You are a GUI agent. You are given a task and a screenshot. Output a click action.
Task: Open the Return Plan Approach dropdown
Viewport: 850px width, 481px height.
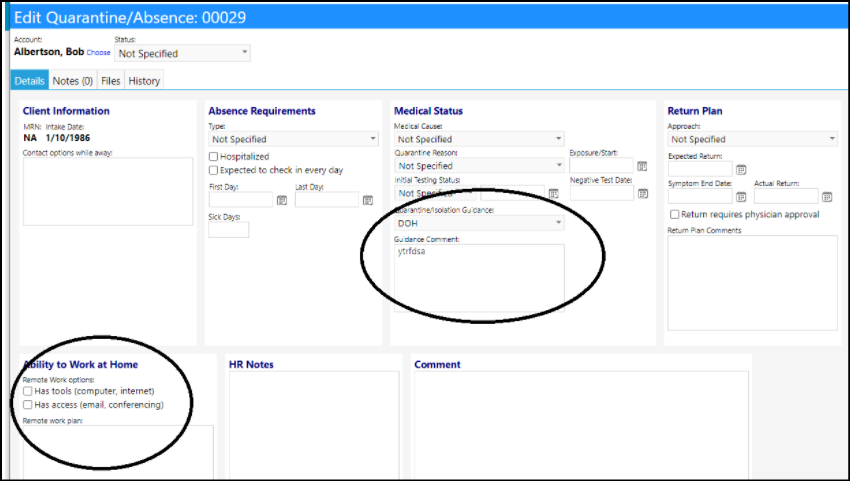pyautogui.click(x=752, y=139)
